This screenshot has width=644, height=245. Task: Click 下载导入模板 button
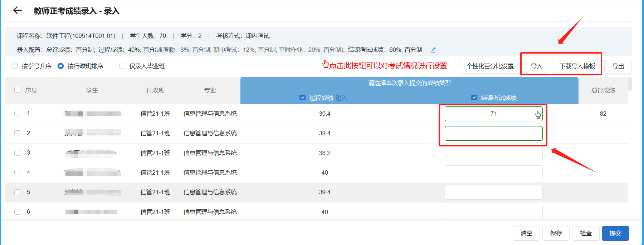577,66
